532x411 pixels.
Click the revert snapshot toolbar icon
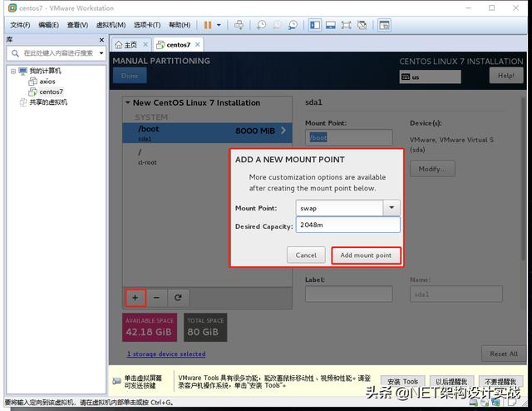[x=277, y=25]
